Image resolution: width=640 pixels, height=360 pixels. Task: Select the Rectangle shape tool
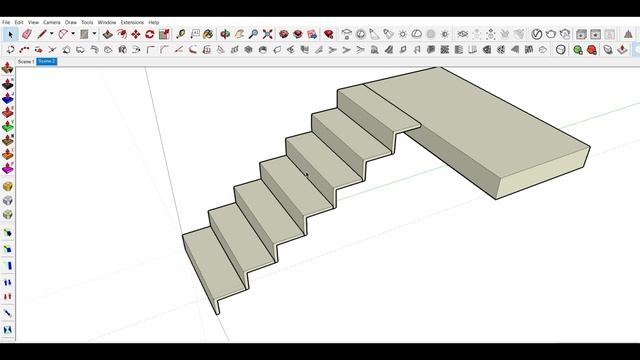pos(84,34)
